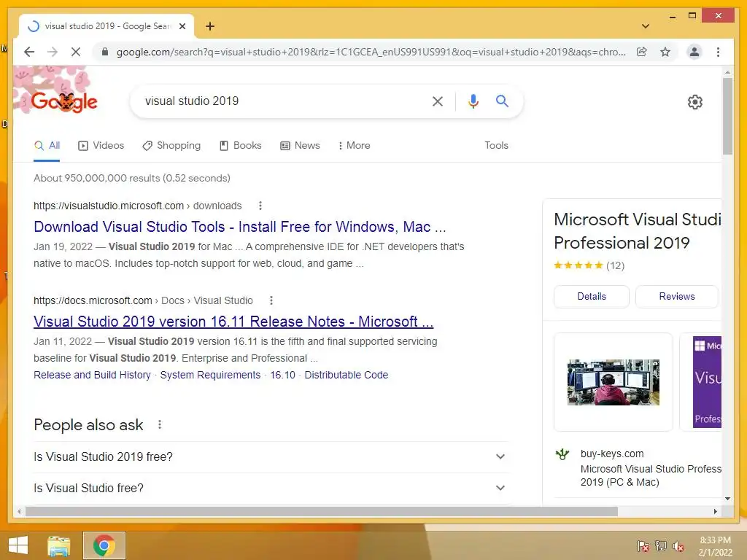Screen dimensions: 747x560
Task: Switch to the Videos tab
Action: pos(101,146)
